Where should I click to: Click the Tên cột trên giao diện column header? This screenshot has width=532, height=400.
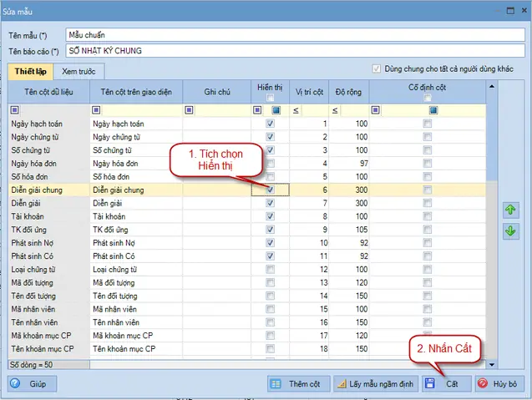[x=136, y=92]
